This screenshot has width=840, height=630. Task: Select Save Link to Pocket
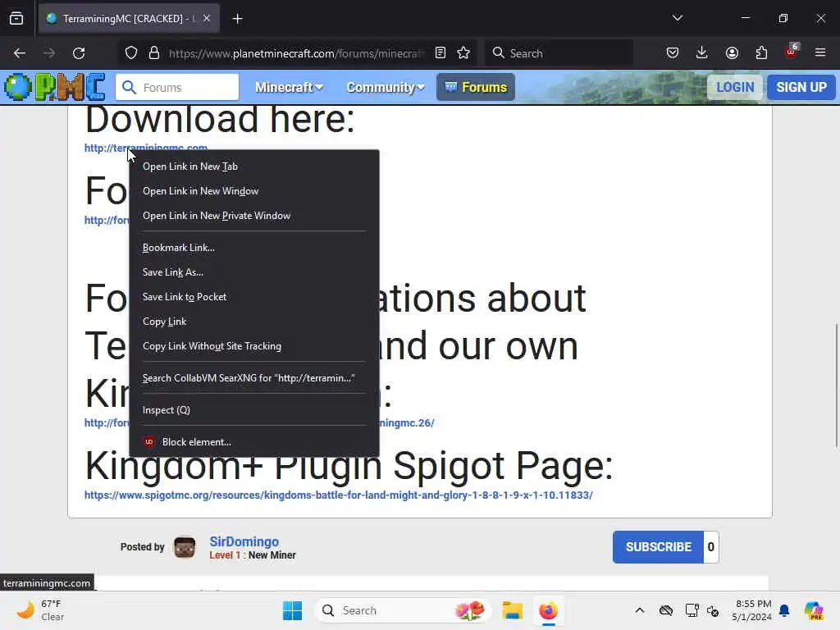(x=254, y=297)
